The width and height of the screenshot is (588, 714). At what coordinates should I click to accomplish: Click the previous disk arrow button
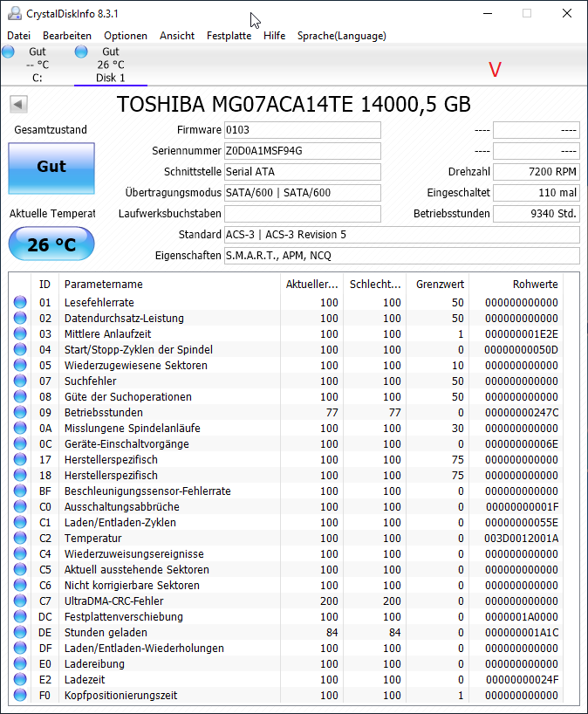tap(18, 104)
